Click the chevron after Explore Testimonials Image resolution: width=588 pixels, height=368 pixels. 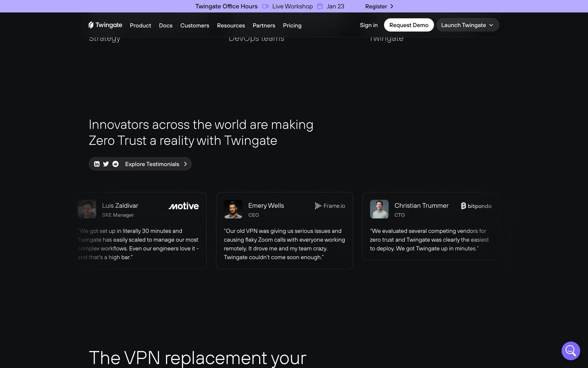[185, 164]
